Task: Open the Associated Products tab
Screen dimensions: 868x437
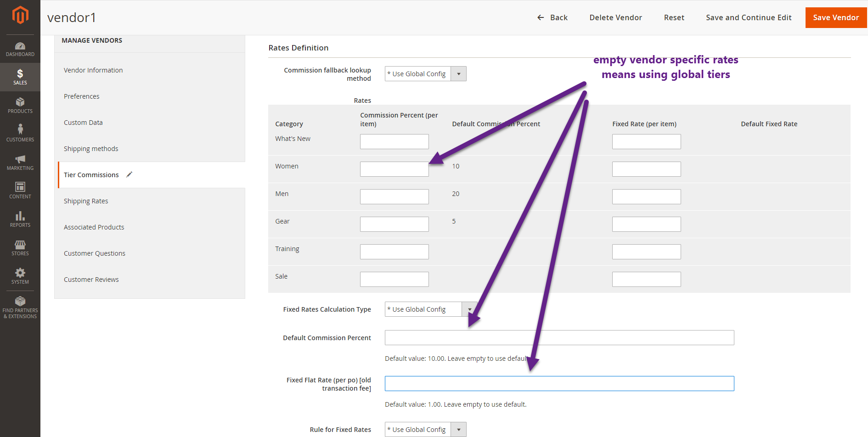Action: (x=150, y=227)
